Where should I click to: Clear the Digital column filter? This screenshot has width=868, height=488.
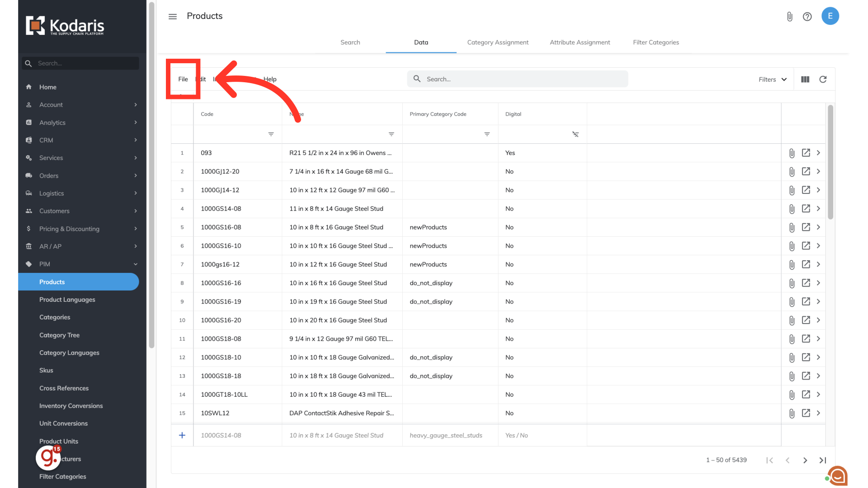575,134
